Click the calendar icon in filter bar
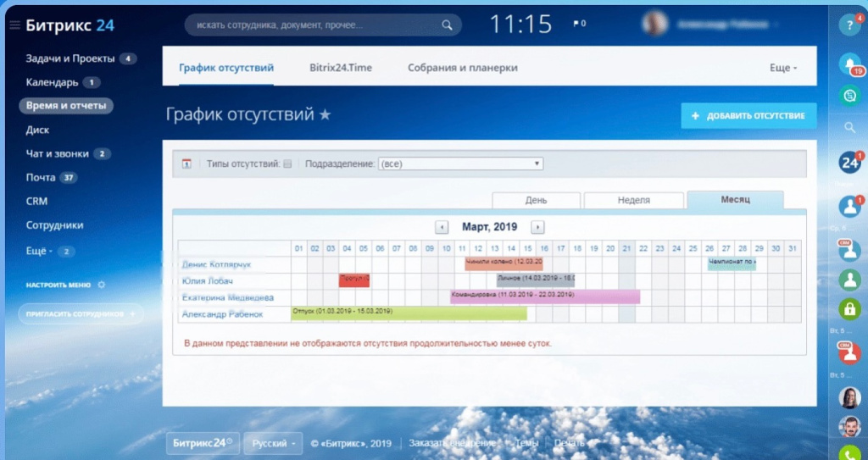This screenshot has height=460, width=868. tap(187, 164)
